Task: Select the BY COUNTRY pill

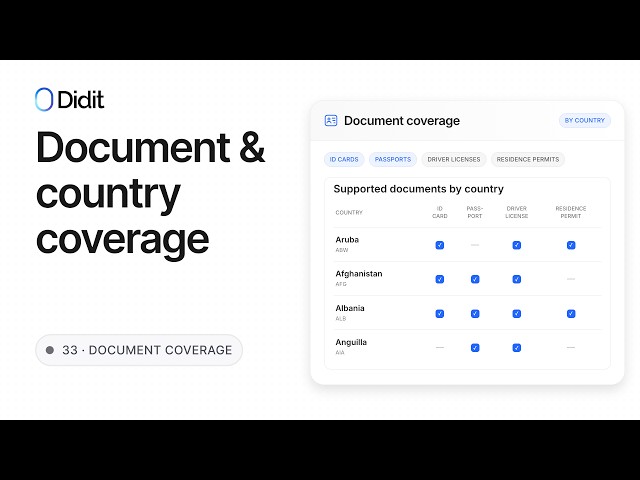Action: tap(584, 120)
